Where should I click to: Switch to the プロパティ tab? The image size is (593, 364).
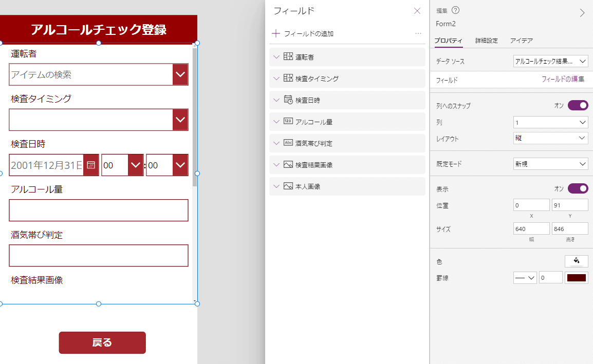click(x=449, y=41)
